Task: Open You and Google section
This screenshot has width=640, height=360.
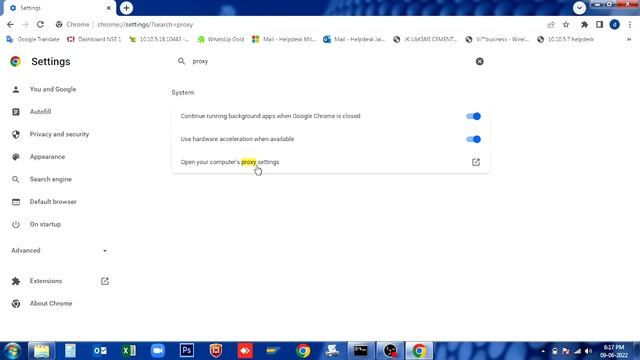Action: [x=53, y=89]
